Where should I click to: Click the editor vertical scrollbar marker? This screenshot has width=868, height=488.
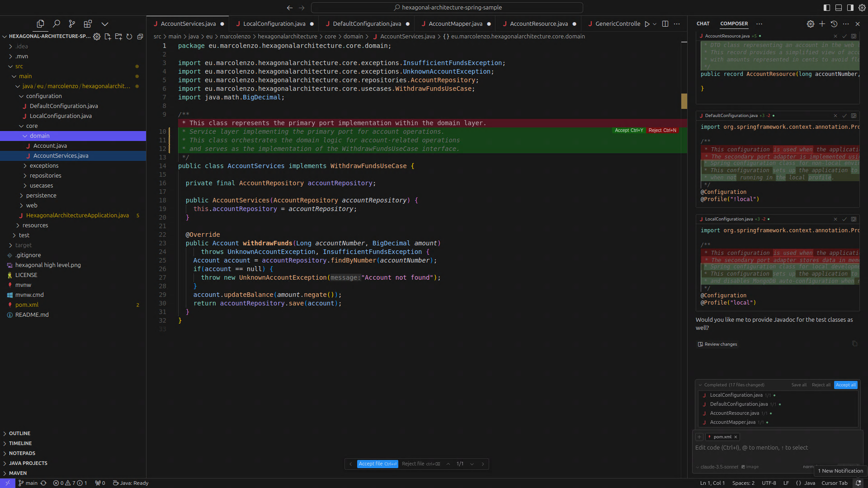click(684, 101)
